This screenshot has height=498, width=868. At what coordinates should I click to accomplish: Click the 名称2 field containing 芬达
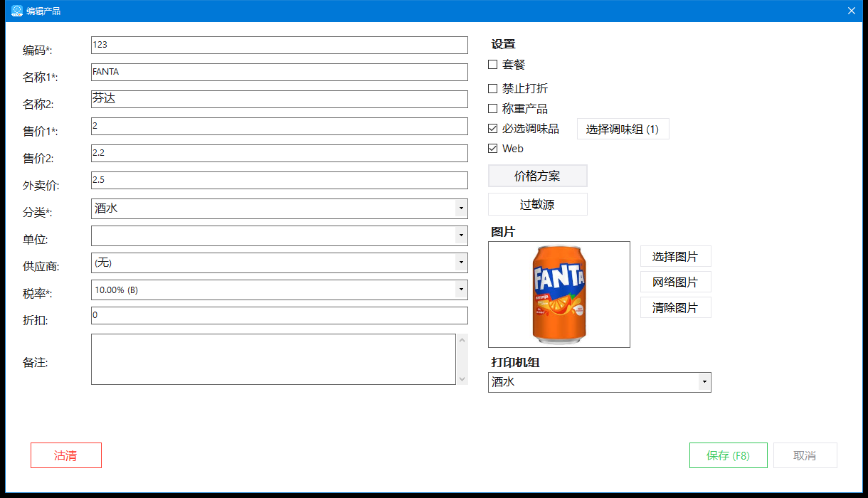click(280, 99)
